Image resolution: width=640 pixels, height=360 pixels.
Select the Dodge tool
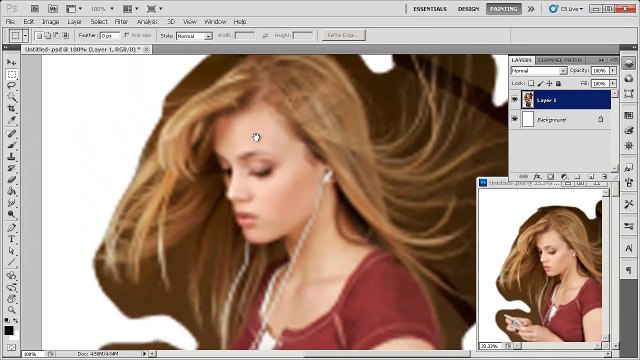(11, 213)
